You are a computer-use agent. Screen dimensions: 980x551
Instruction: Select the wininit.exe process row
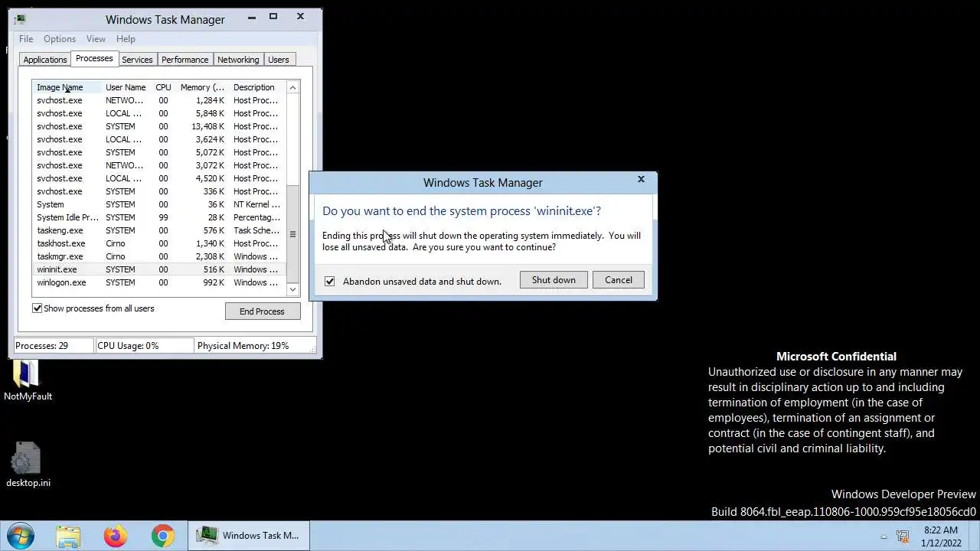pyautogui.click(x=159, y=269)
